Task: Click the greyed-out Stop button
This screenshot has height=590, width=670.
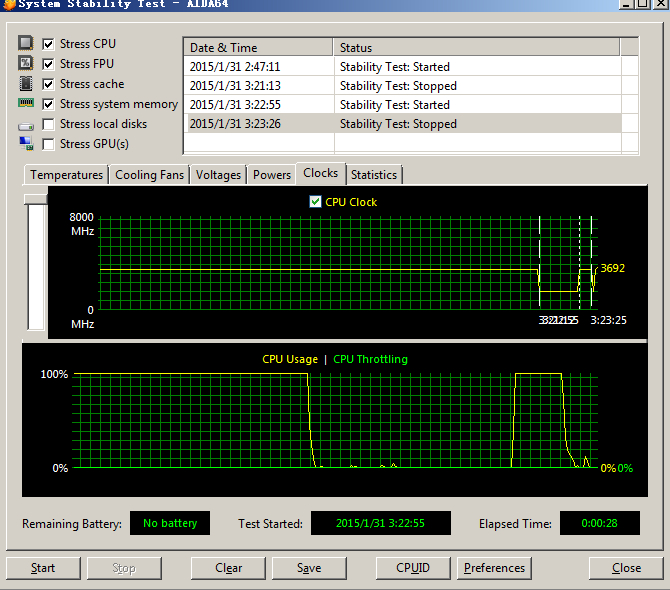Action: (124, 568)
